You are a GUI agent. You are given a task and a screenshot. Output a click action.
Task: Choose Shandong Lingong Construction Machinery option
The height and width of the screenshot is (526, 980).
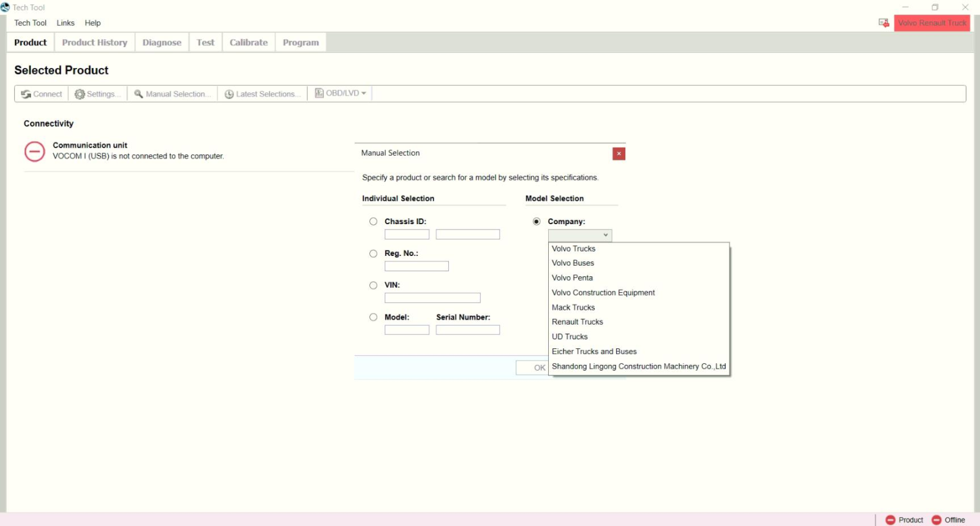pos(639,366)
